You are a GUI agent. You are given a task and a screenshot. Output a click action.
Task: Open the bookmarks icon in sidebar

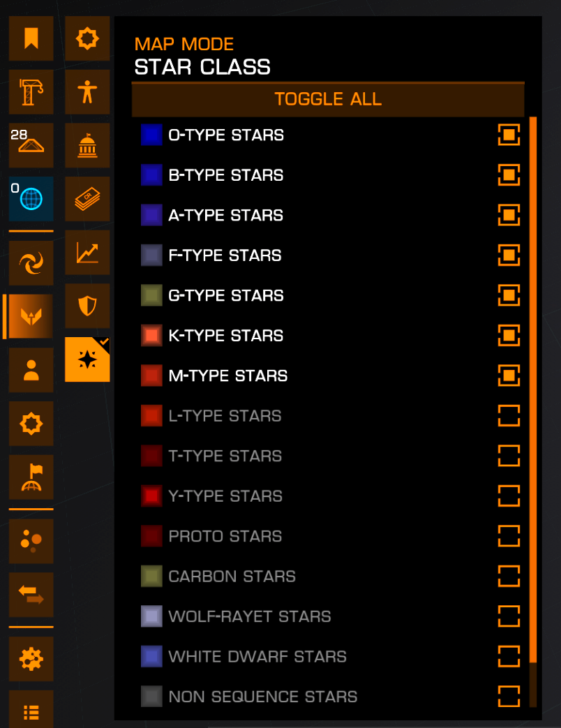(31, 38)
